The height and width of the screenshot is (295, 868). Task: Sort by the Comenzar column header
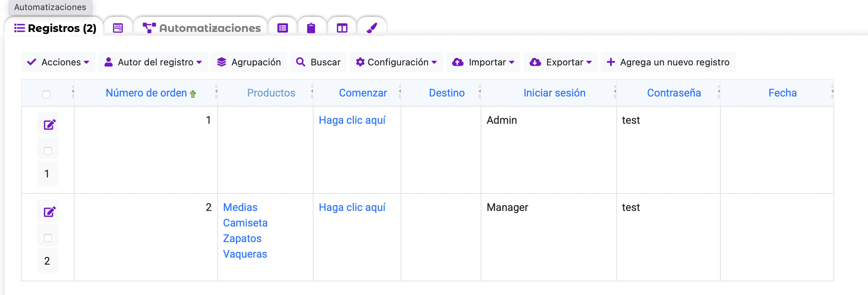[x=363, y=93]
